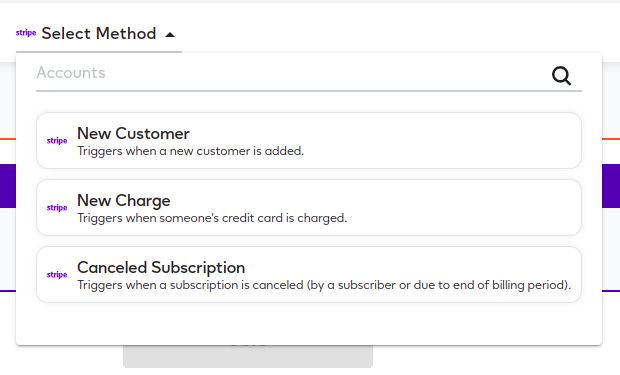Click the gray button below the dropdown panel
The height and width of the screenshot is (375, 620).
pos(248,356)
